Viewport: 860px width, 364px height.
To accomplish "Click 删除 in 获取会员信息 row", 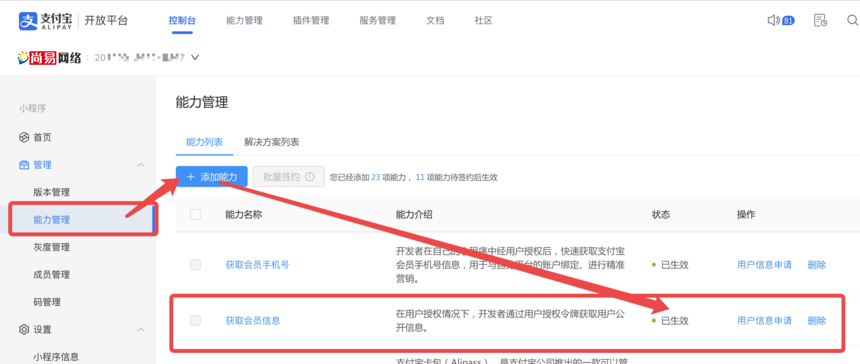I will tap(817, 321).
